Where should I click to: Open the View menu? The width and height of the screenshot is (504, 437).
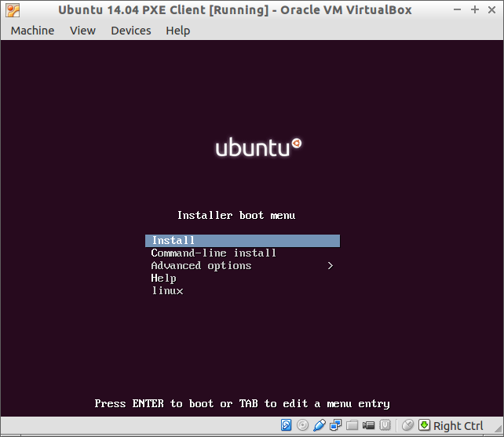click(x=82, y=31)
